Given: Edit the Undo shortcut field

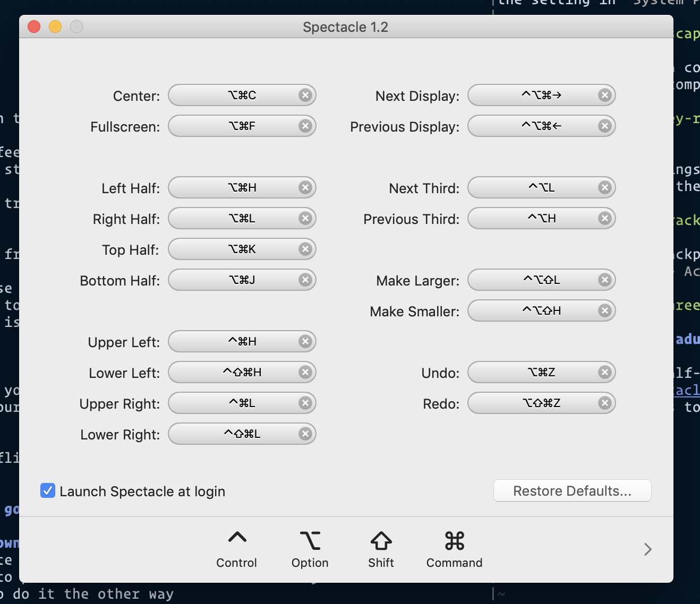Looking at the screenshot, I should click(542, 372).
